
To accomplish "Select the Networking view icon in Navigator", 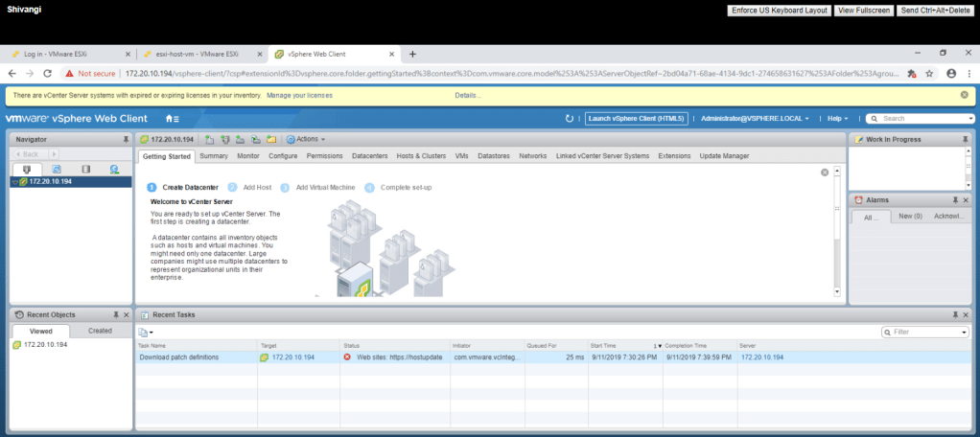I will tap(114, 169).
